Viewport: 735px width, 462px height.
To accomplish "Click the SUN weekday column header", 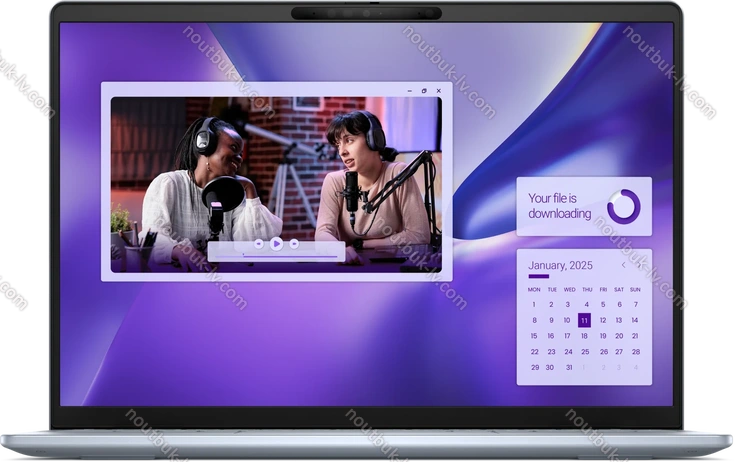I will [634, 290].
